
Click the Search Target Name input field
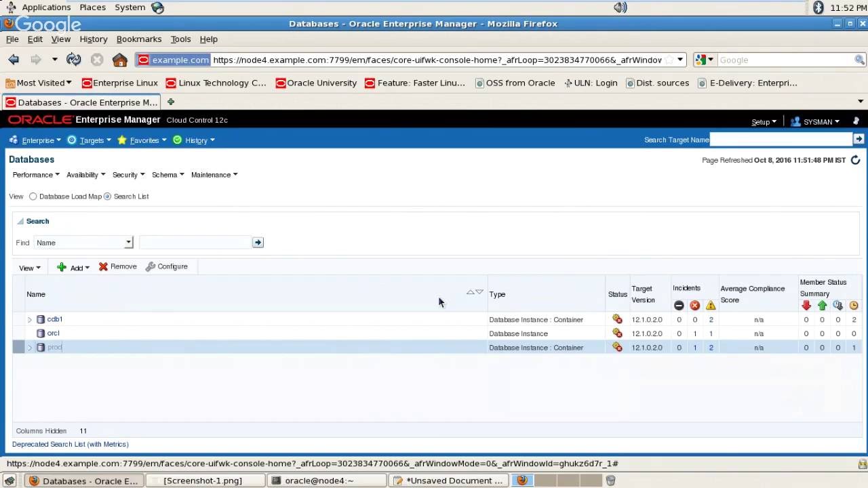pyautogui.click(x=781, y=140)
